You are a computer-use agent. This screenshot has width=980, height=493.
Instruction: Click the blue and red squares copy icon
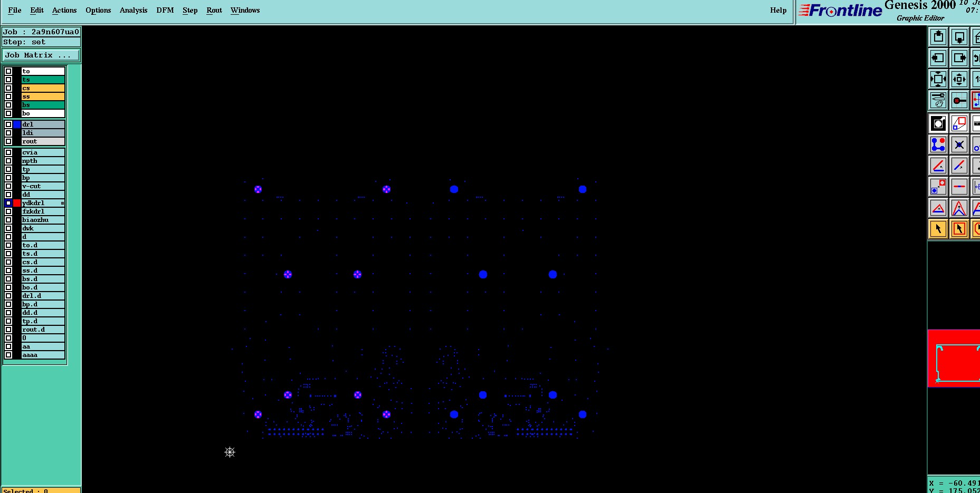pos(938,187)
